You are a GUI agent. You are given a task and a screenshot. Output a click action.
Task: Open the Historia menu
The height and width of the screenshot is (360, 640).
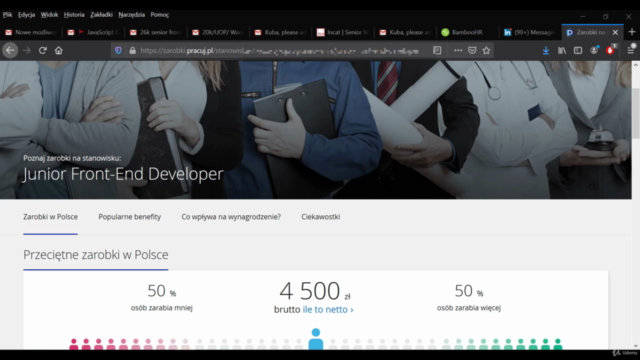[x=74, y=15]
